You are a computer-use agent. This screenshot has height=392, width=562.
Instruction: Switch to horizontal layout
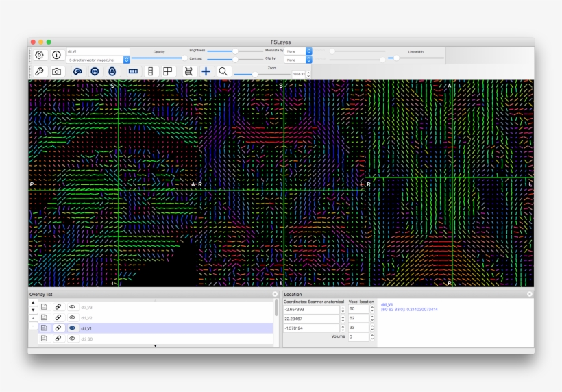coord(133,71)
